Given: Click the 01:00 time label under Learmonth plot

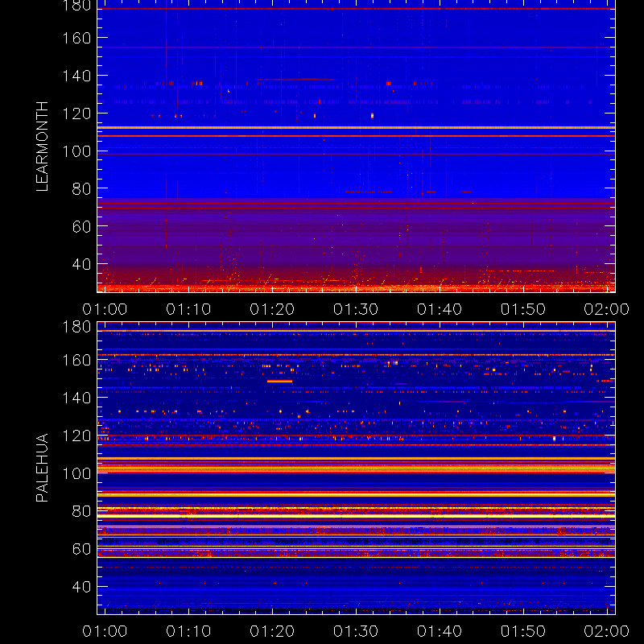Looking at the screenshot, I should [105, 309].
